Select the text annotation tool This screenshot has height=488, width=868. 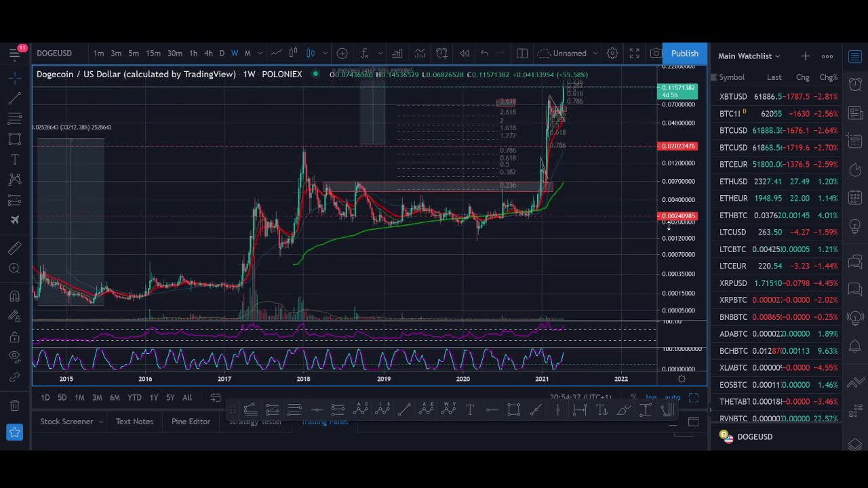14,160
